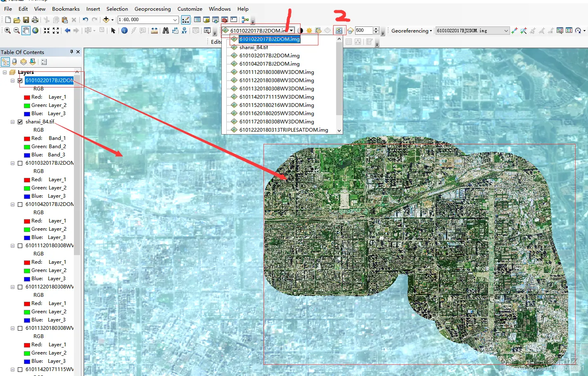Undo the last action
Image resolution: width=588 pixels, height=376 pixels.
(85, 19)
